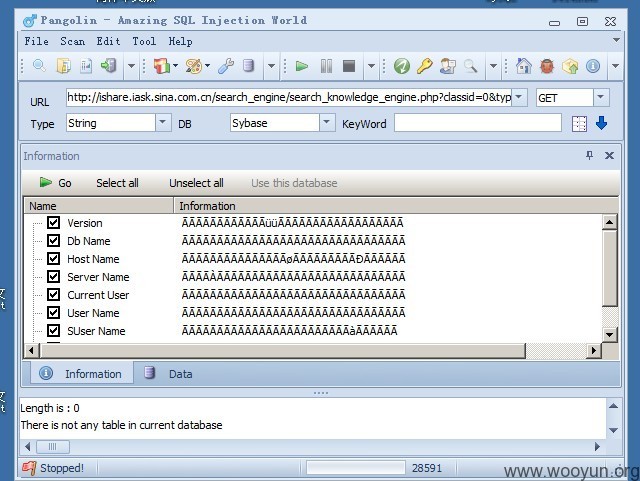640x481 pixels.
Task: Click the golden key toolbar icon
Action: pyautogui.click(x=424, y=66)
